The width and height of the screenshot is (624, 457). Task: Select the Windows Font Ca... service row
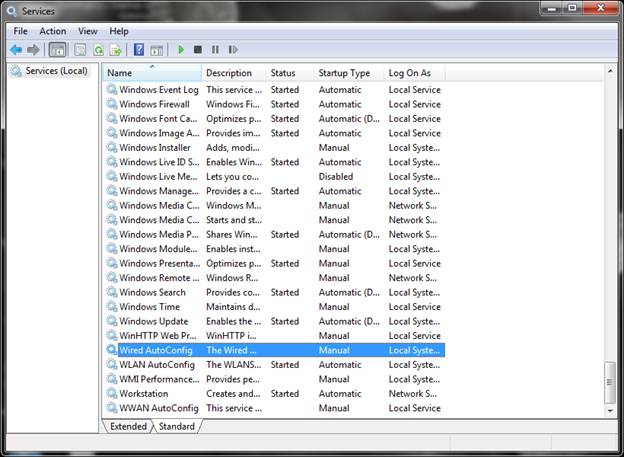tap(275, 119)
